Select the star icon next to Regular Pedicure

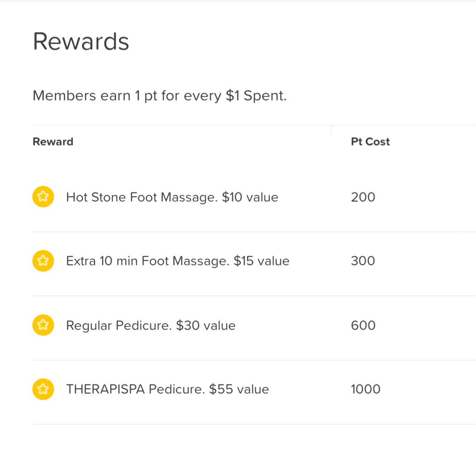[43, 325]
